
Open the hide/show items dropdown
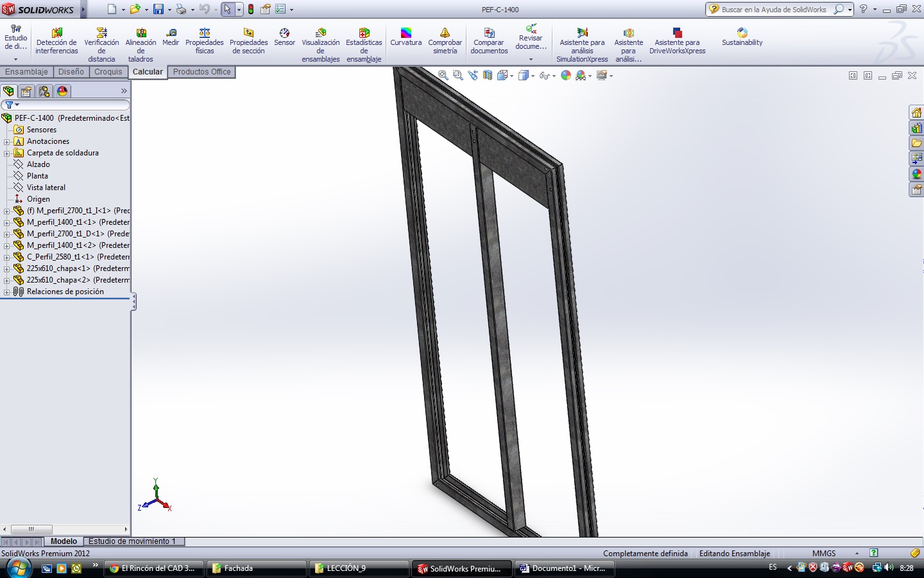click(x=554, y=76)
